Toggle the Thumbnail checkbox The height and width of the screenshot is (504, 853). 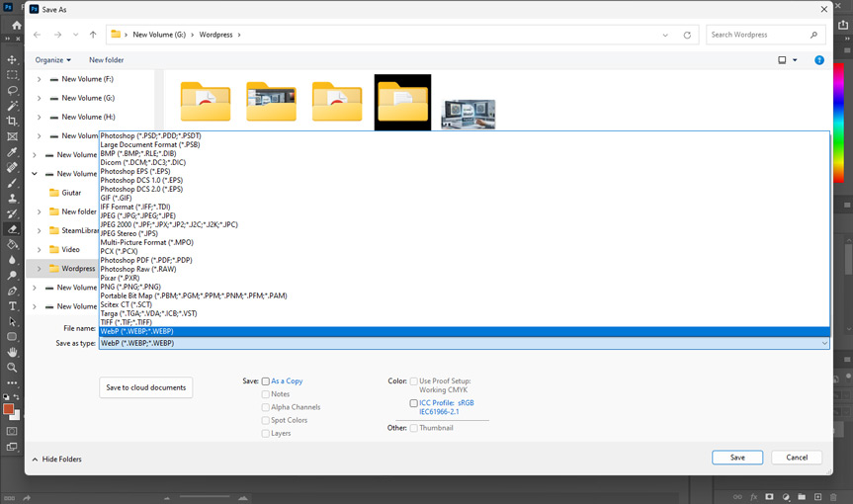click(x=413, y=428)
